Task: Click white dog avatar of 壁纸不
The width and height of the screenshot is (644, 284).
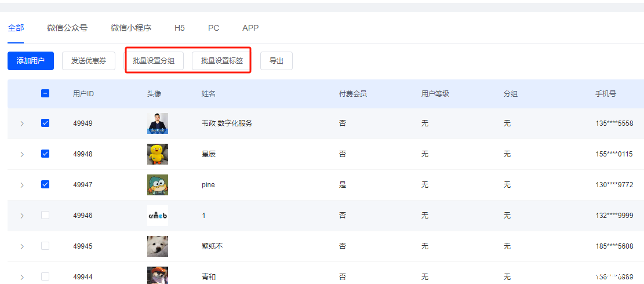Action: point(158,246)
